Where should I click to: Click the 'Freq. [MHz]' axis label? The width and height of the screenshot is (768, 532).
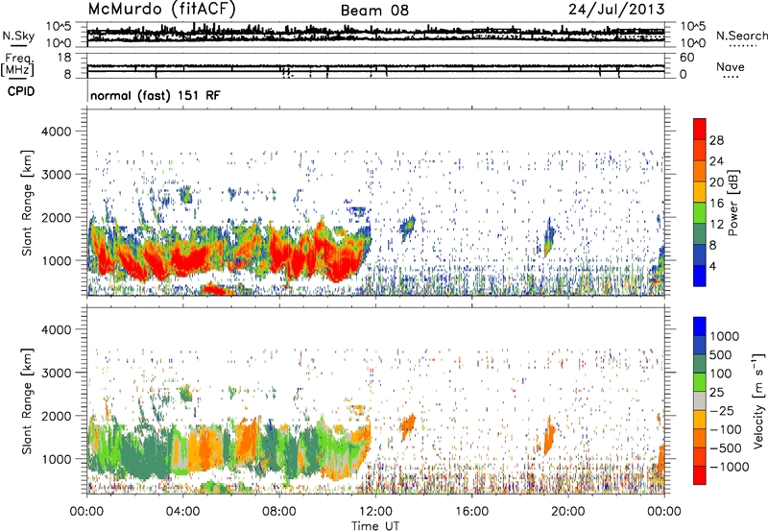[x=17, y=64]
